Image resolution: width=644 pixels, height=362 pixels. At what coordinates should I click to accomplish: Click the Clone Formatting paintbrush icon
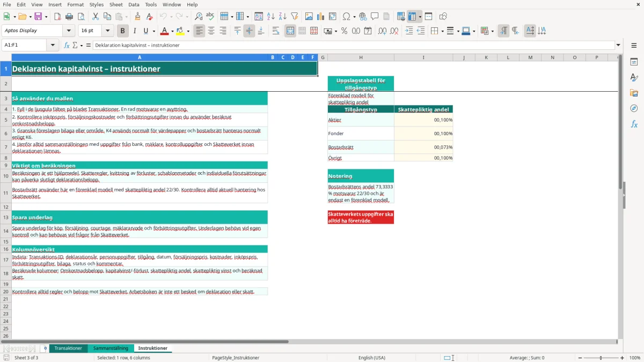(x=138, y=17)
